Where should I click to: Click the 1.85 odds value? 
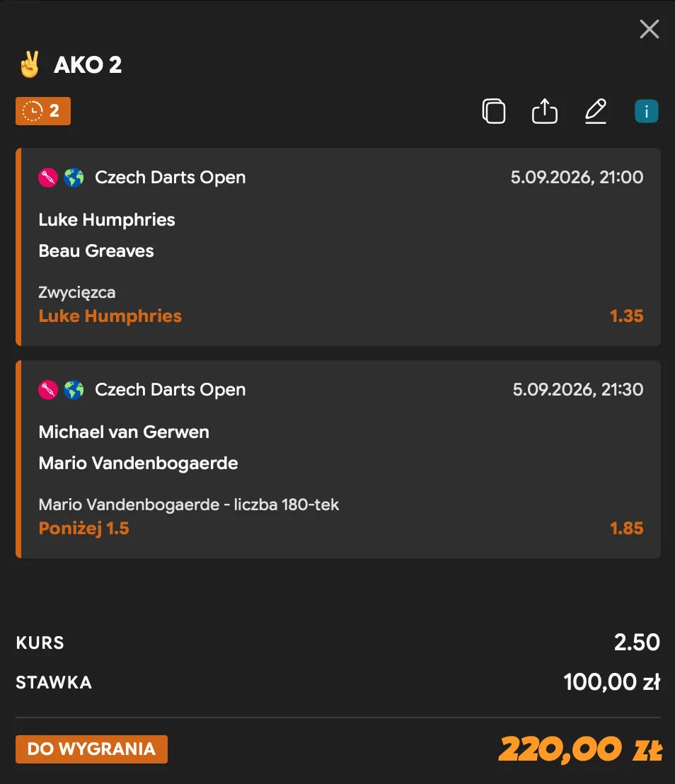tap(626, 529)
